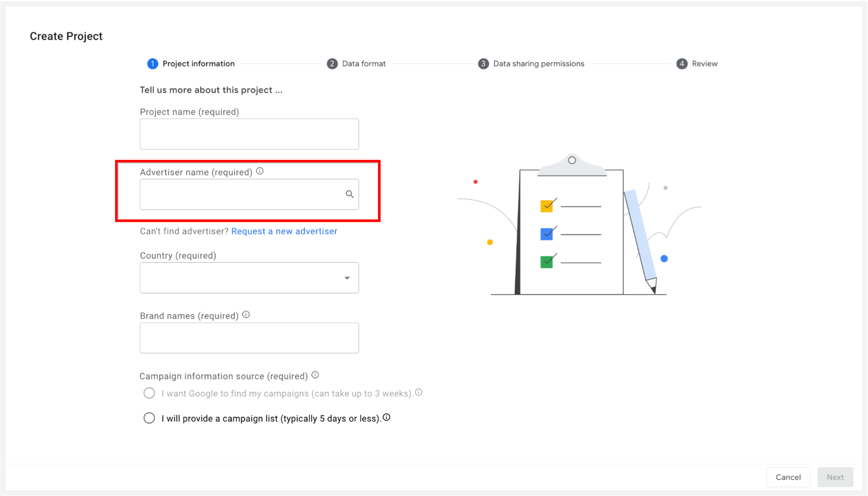Focus the Project name input field
This screenshot has height=496, width=868.
pyautogui.click(x=249, y=134)
